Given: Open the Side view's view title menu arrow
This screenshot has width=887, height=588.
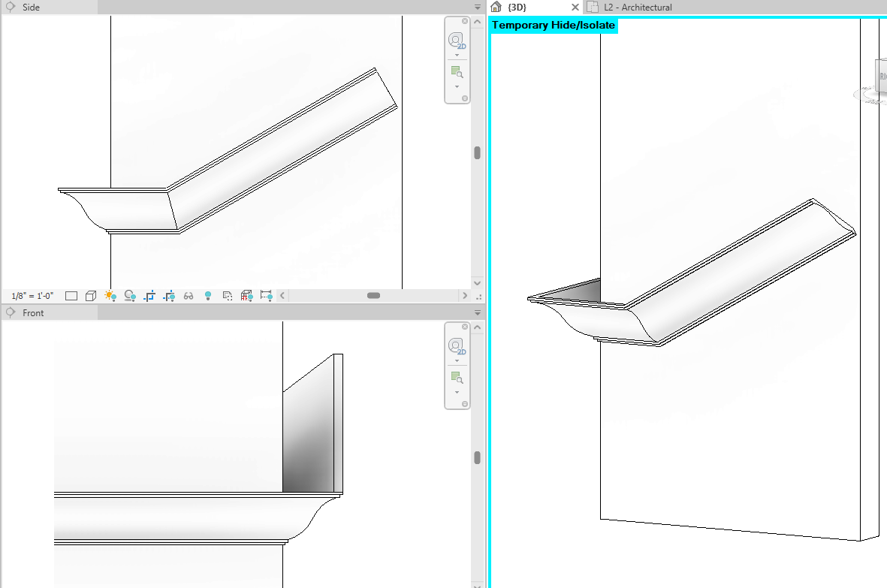Looking at the screenshot, I should tap(478, 7).
